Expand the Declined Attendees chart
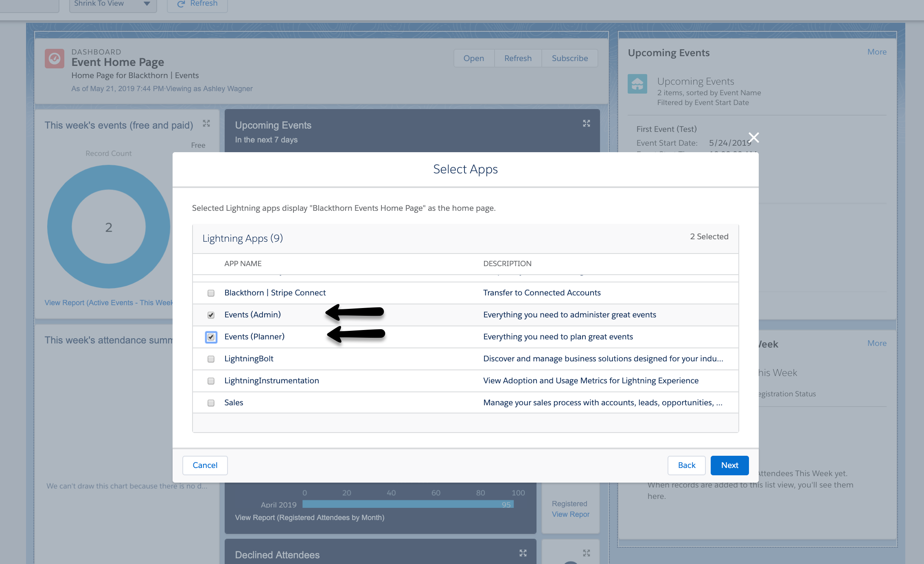The width and height of the screenshot is (924, 564). pos(523,553)
